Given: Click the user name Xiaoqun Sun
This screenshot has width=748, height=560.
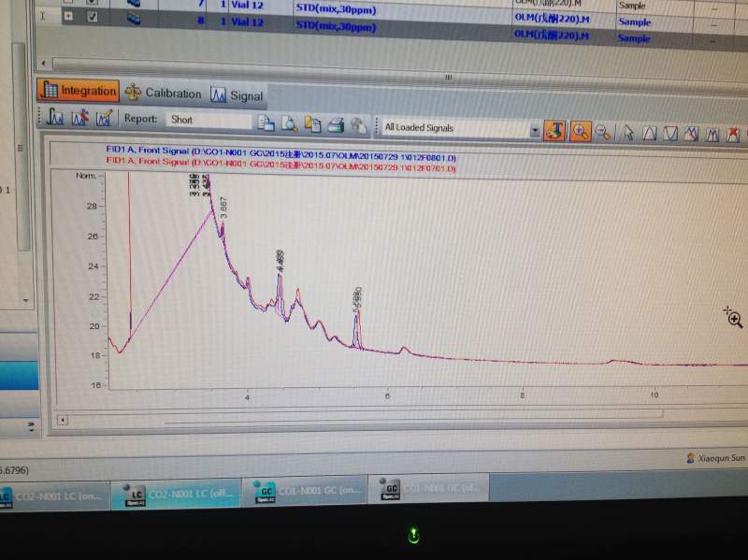Looking at the screenshot, I should (x=721, y=458).
